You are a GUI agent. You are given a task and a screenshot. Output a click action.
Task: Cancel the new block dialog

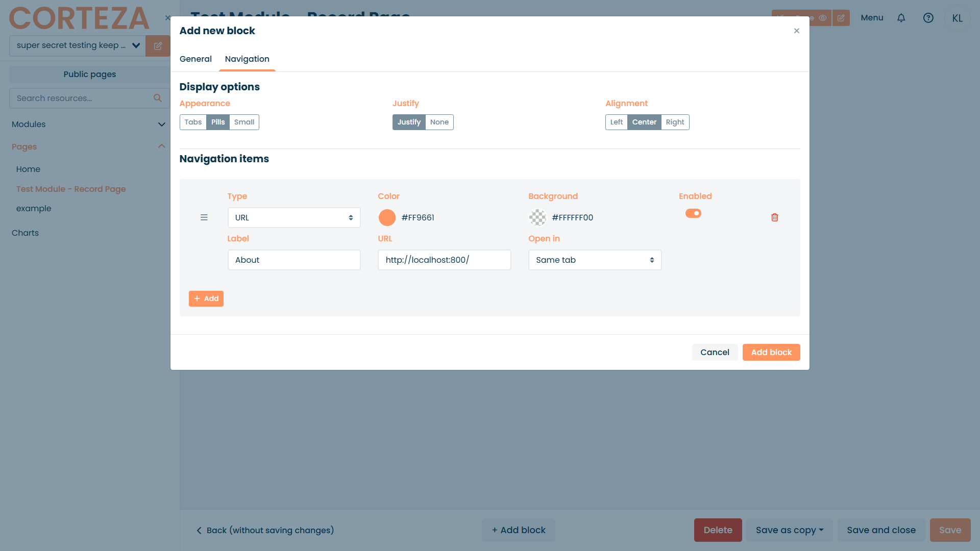[x=715, y=353]
